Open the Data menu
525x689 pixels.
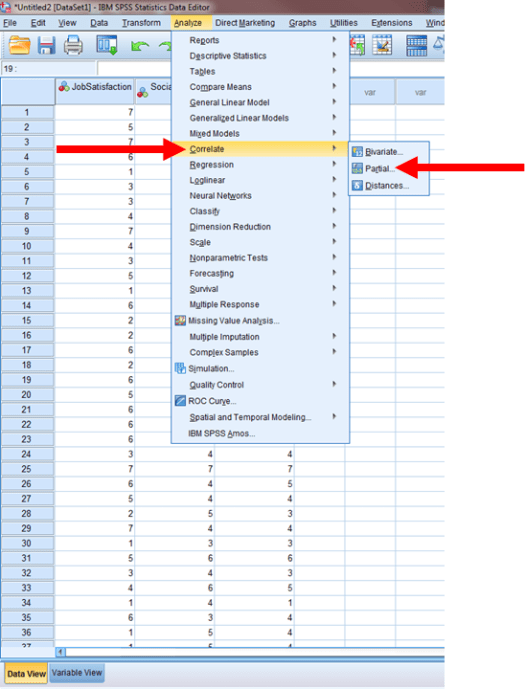pyautogui.click(x=99, y=23)
